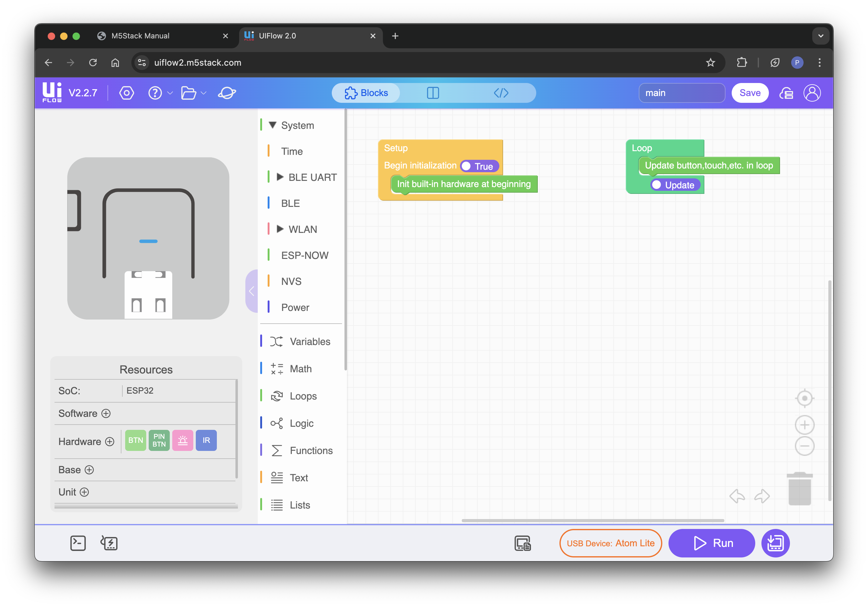The image size is (868, 607).
Task: Click the download to device icon
Action: (775, 544)
